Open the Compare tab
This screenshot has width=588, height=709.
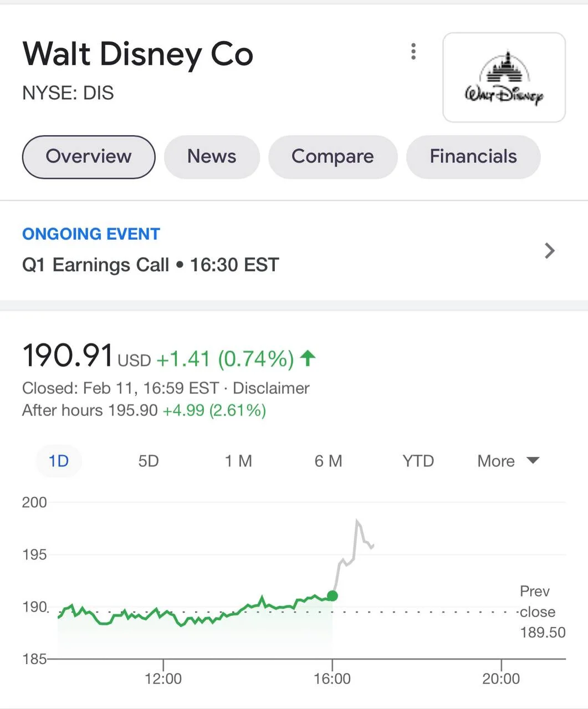333,157
